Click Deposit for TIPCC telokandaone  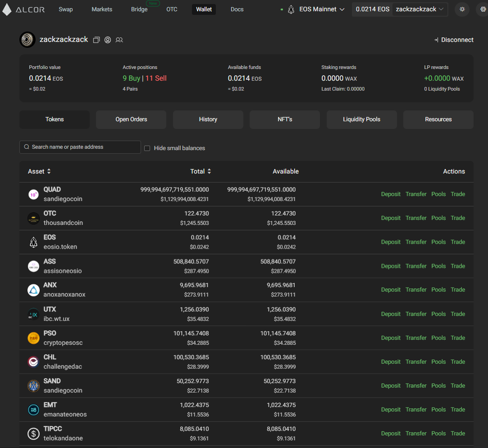point(391,434)
